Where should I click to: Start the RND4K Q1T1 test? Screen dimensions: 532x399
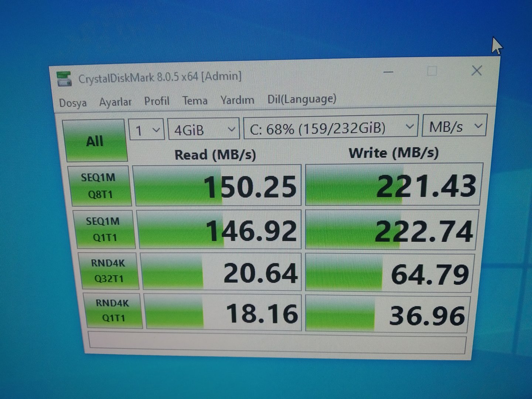(113, 311)
